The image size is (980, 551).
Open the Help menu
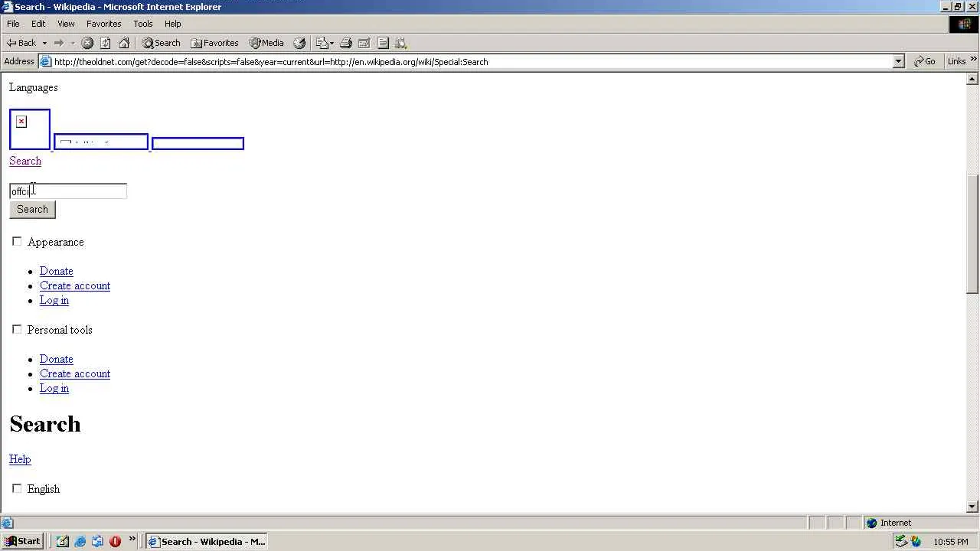pos(172,24)
